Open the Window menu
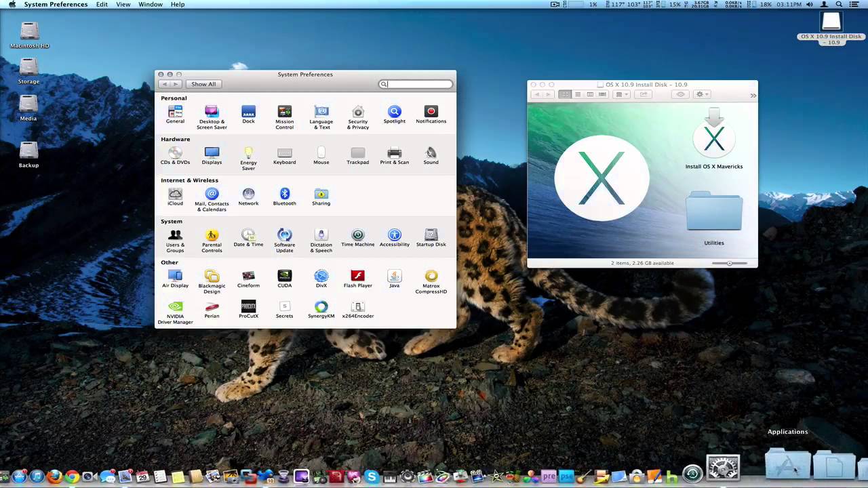The height and width of the screenshot is (488, 868). click(151, 4)
